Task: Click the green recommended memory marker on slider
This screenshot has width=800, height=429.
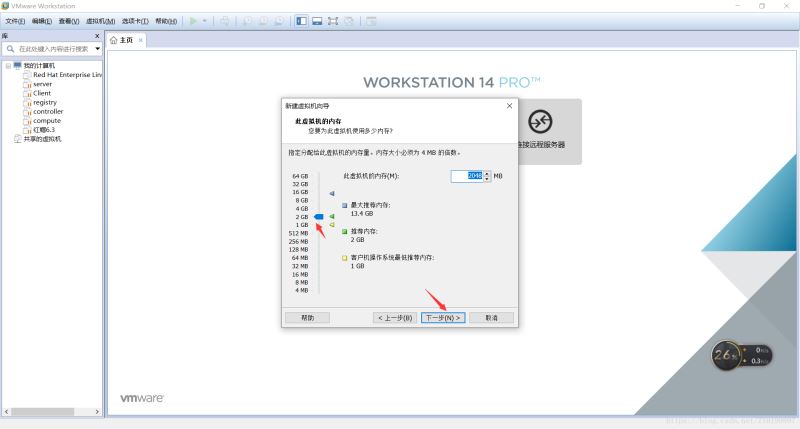Action: coord(332,216)
